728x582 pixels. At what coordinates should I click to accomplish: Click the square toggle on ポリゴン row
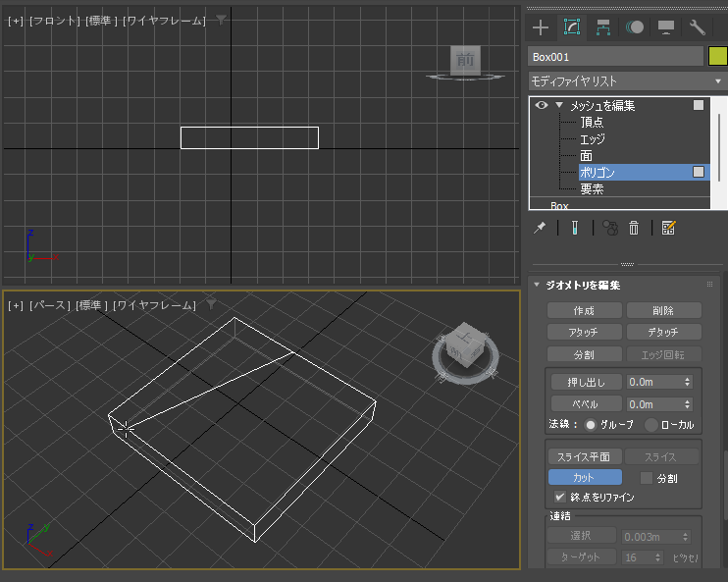coord(699,172)
